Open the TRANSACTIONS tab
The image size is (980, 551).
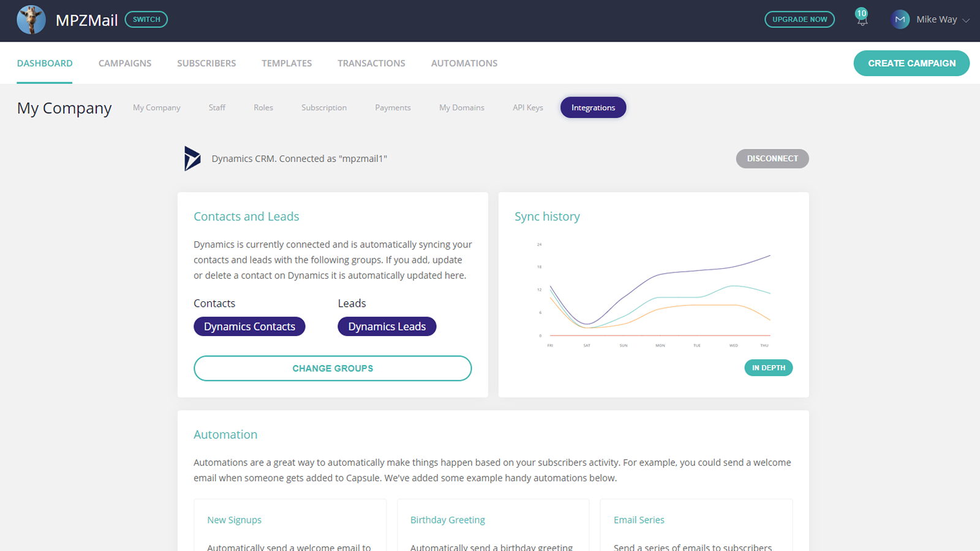coord(371,63)
